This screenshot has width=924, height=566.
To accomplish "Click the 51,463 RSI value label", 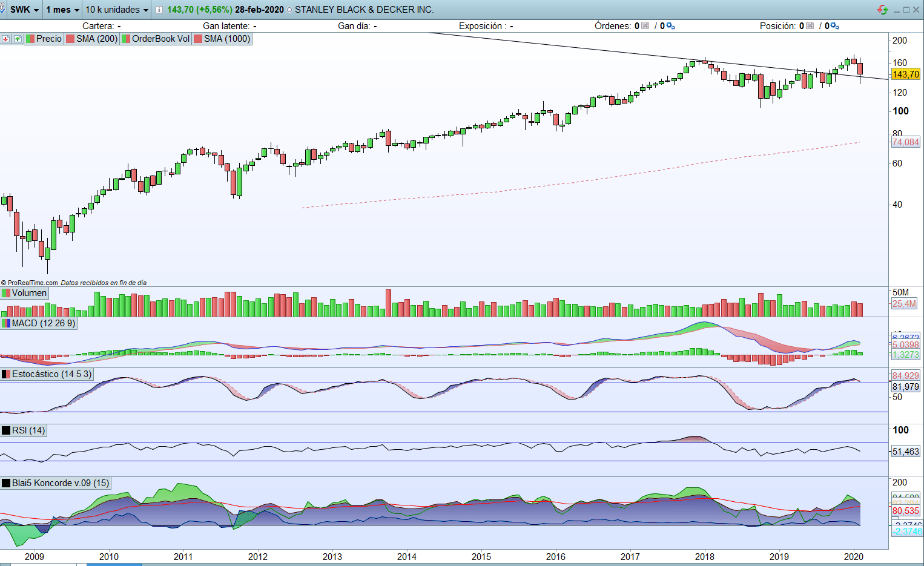I will click(x=905, y=451).
